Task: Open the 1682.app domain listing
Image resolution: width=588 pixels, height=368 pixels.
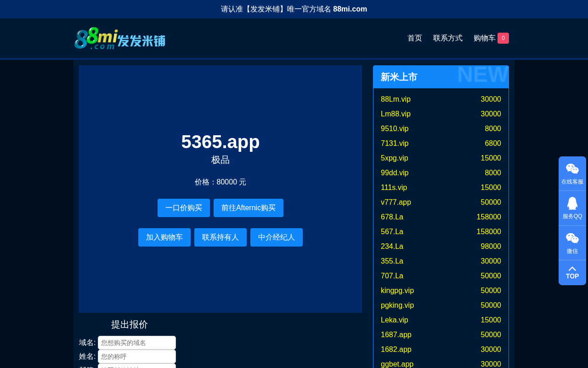Action: click(x=396, y=350)
